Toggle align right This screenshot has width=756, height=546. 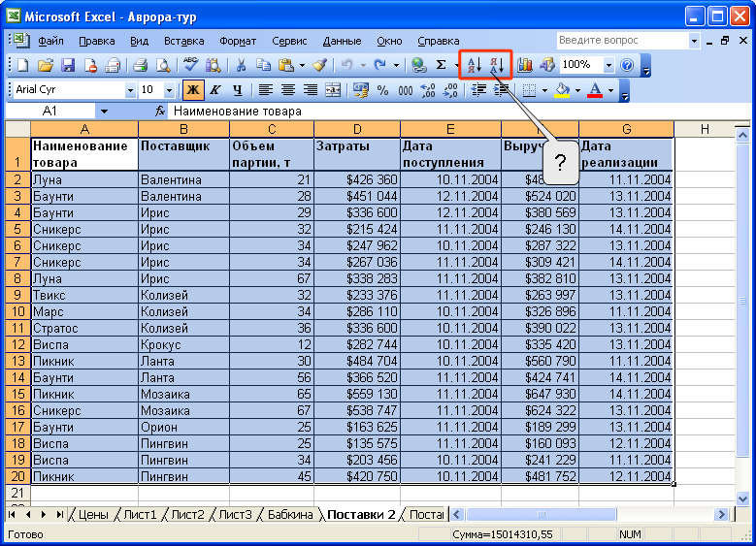click(x=311, y=90)
